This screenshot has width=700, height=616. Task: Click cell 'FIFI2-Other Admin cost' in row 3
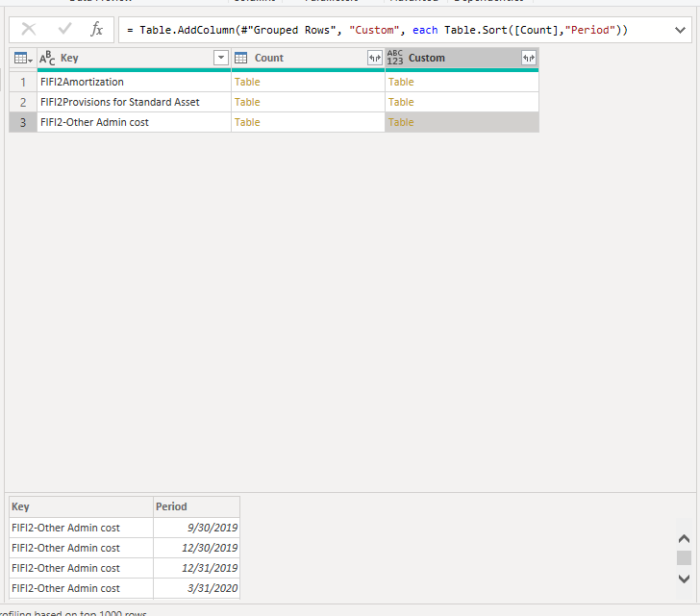tap(134, 122)
